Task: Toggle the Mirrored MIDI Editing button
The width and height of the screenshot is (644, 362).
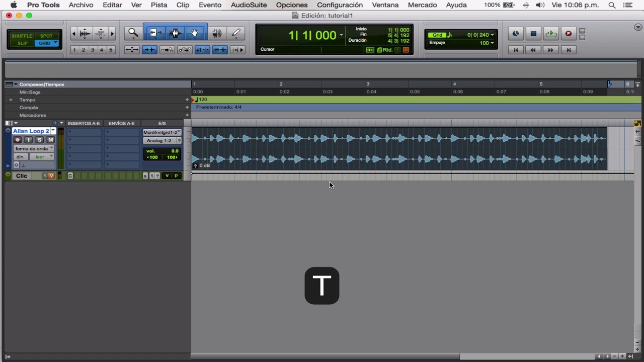Action: pyautogui.click(x=167, y=50)
